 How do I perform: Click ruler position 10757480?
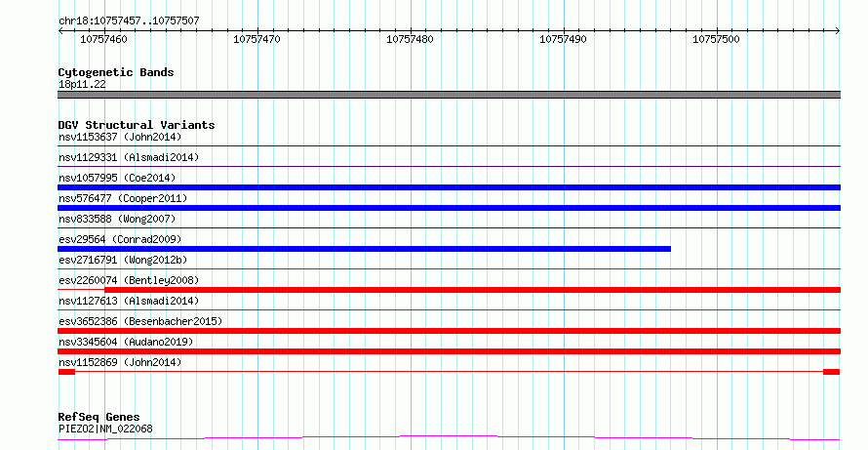pyautogui.click(x=411, y=39)
